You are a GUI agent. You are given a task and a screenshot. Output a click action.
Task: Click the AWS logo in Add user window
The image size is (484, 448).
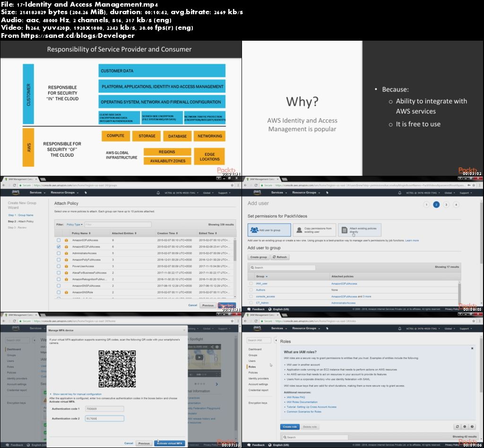point(257,192)
